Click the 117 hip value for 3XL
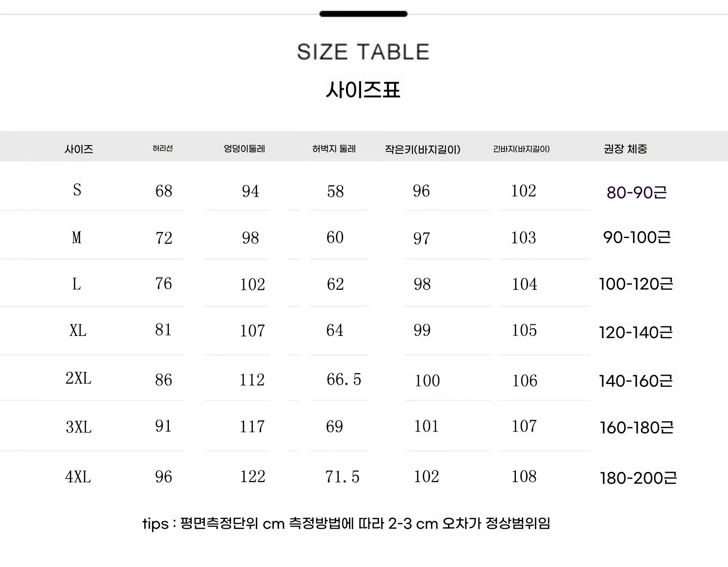Screen dimensions: 728x567 252,427
